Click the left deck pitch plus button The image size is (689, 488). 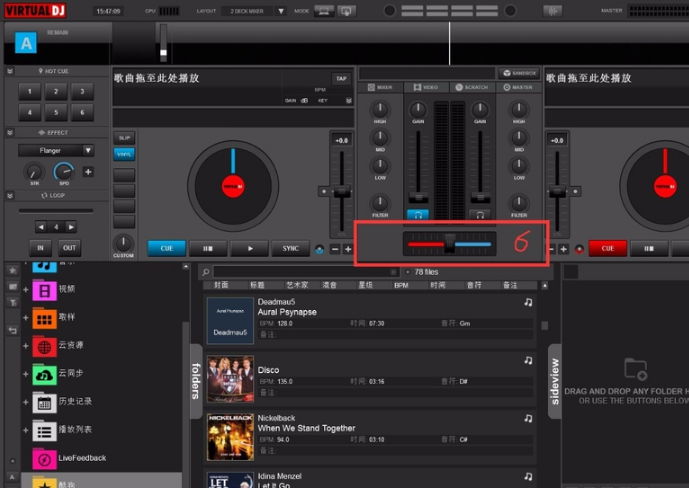pyautogui.click(x=348, y=249)
